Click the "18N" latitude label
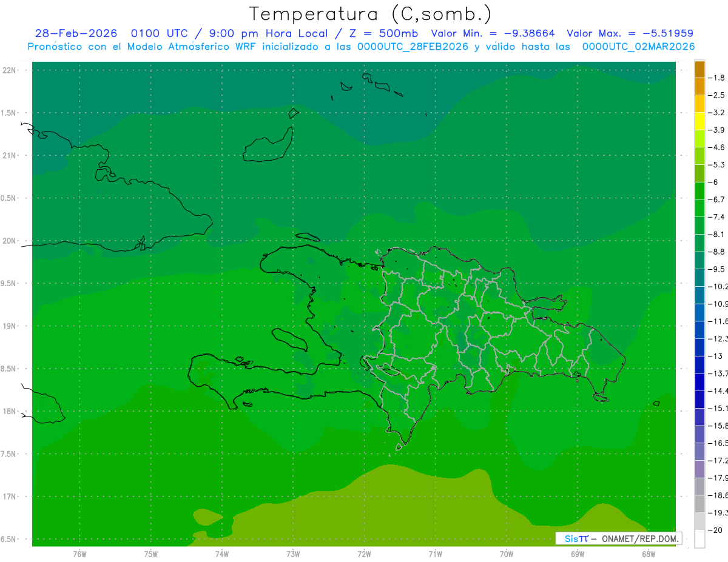This screenshot has height=562, width=728. point(10,412)
